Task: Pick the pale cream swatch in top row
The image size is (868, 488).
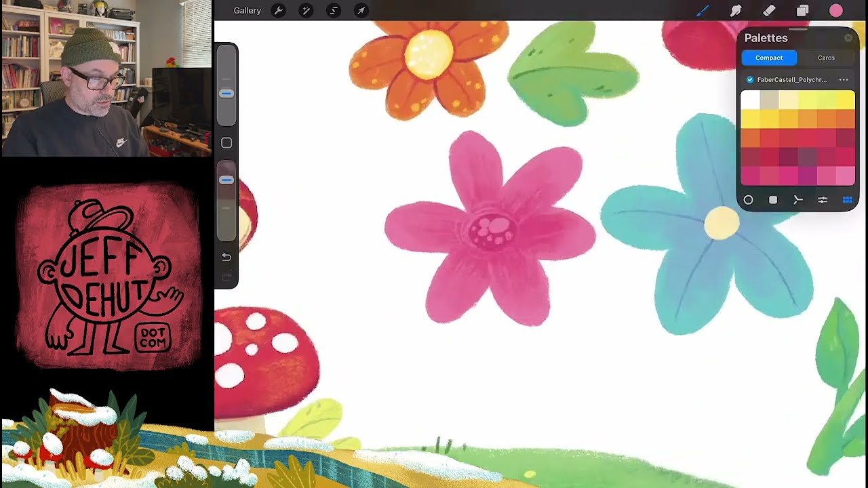Action: pos(788,100)
